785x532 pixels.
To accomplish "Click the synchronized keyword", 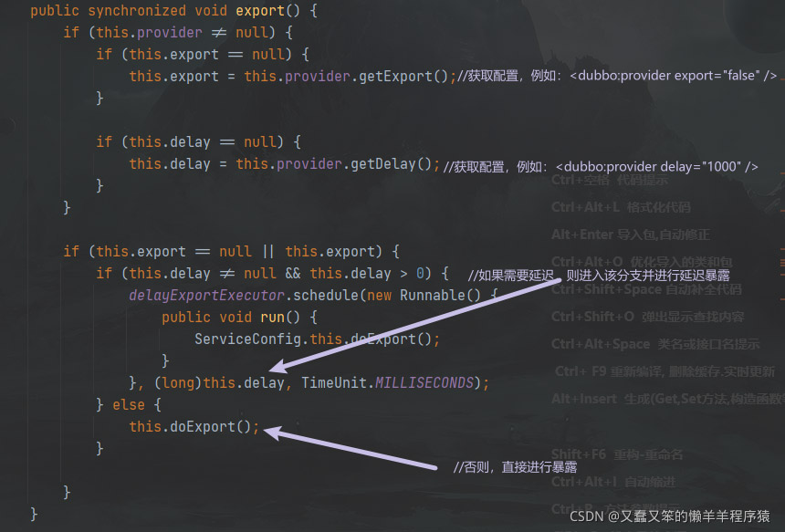I will coord(137,11).
